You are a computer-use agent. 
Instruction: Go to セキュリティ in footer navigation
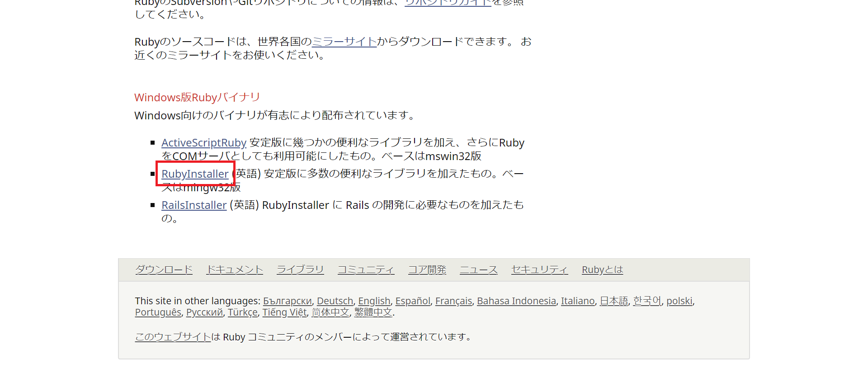(539, 269)
